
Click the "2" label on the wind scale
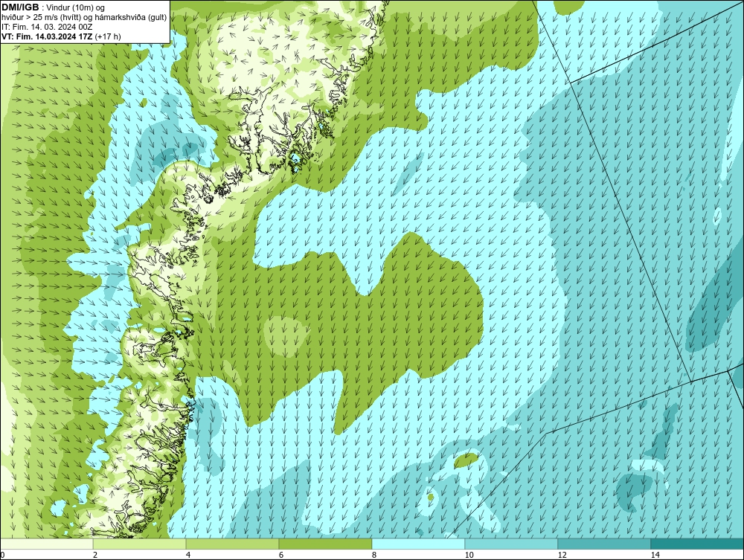click(x=95, y=556)
